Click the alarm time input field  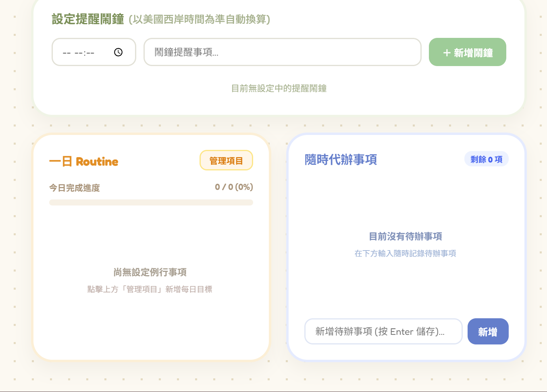coord(94,52)
